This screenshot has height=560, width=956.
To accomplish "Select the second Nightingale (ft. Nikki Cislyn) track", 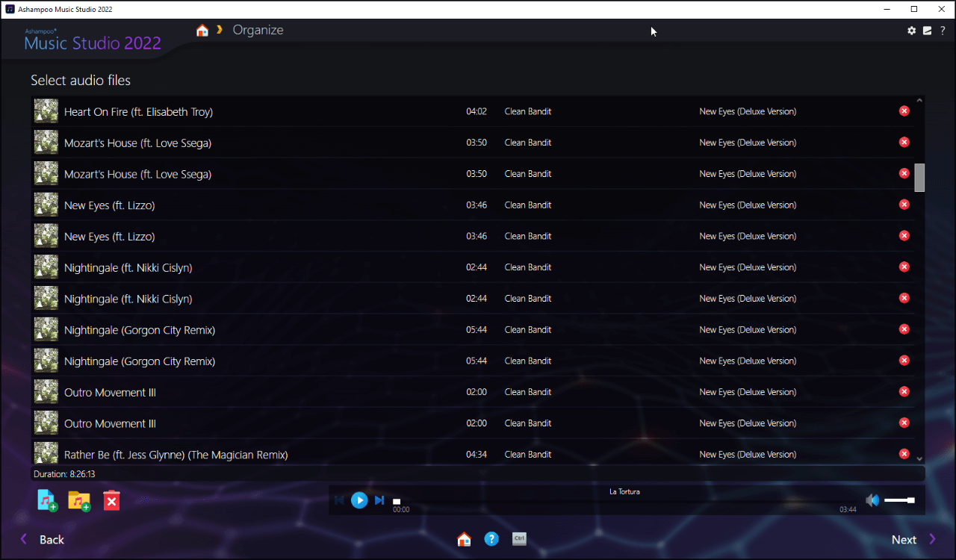I will click(128, 299).
